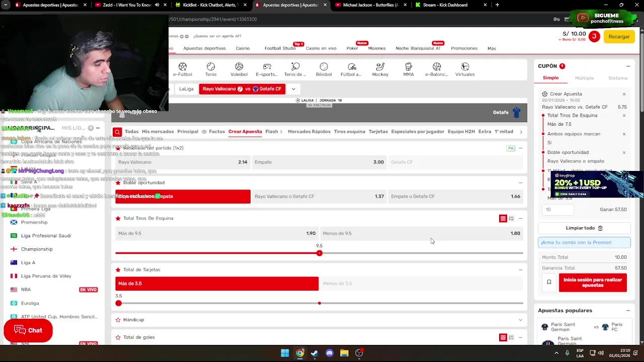Open Casino in the top menu
Image resolution: width=644 pixels, height=362 pixels.
pos(243,48)
